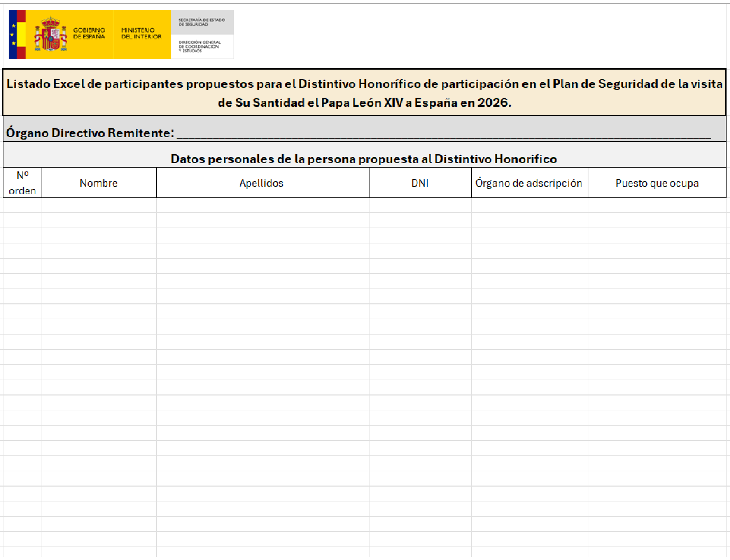The image size is (730, 560).
Task: Click the 'Órgano Directivo Remitente:' cell
Action: (x=364, y=129)
